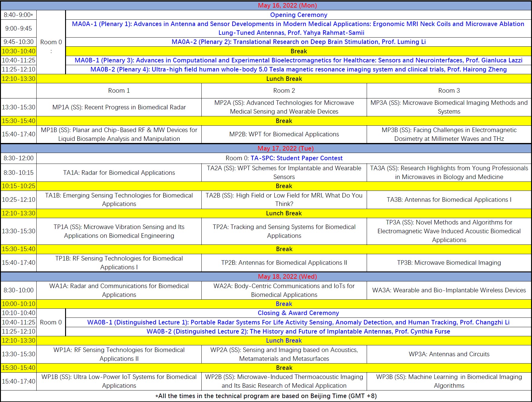Select the Room 2 column header
This screenshot has width=532, height=402.
(x=284, y=91)
